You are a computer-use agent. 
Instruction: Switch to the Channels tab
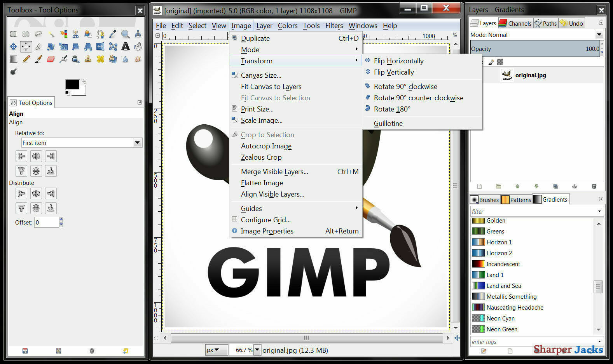coord(515,23)
